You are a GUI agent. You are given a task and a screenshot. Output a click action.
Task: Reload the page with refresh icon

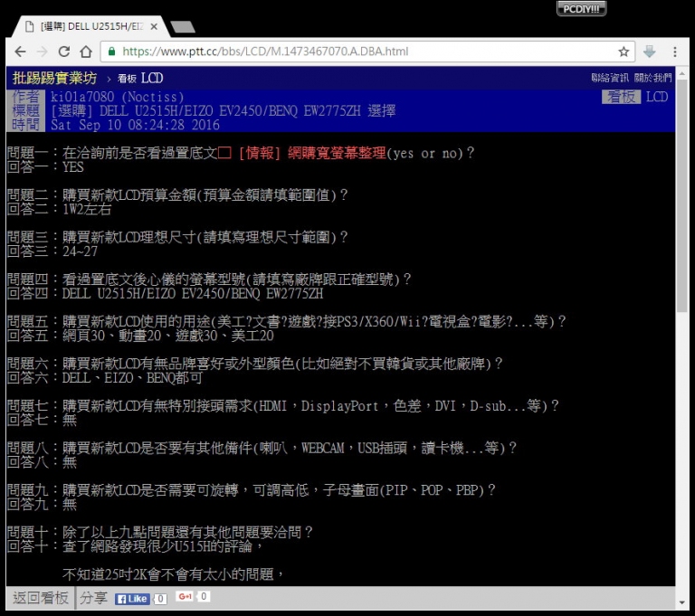[x=64, y=52]
